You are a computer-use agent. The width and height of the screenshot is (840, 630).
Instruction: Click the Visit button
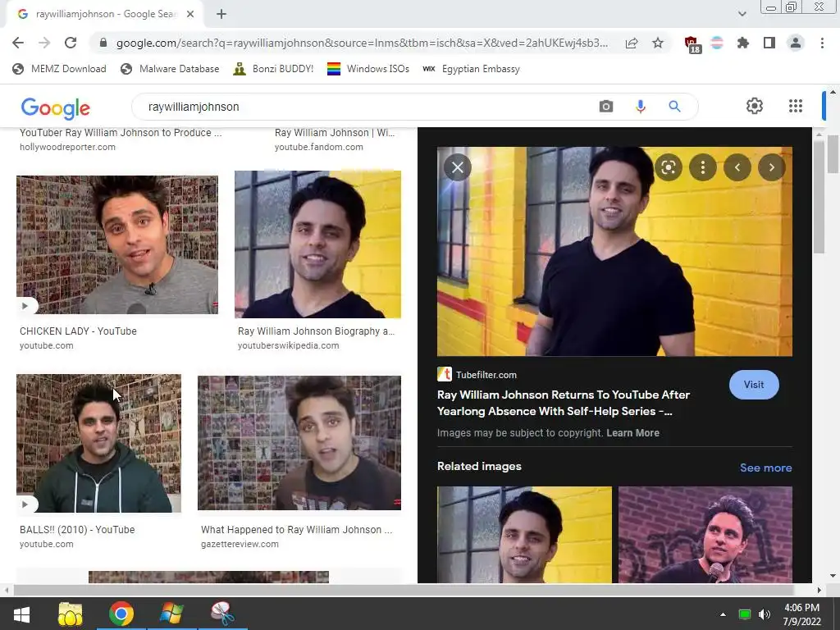(x=754, y=385)
